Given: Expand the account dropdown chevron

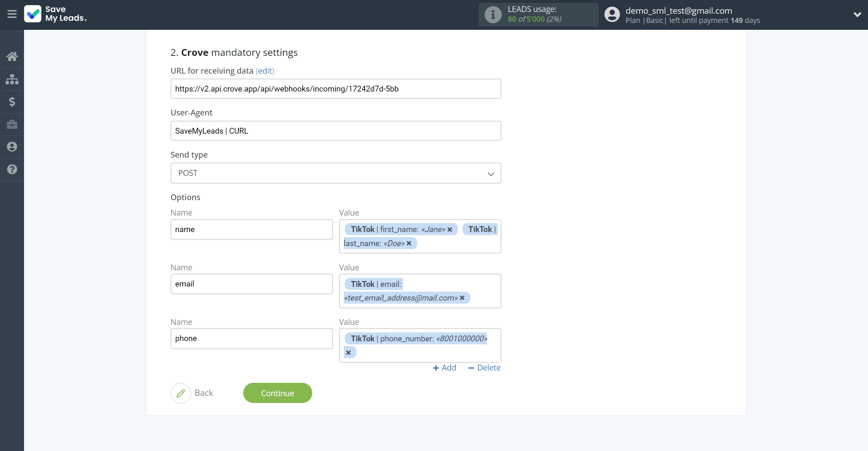Looking at the screenshot, I should tap(857, 15).
